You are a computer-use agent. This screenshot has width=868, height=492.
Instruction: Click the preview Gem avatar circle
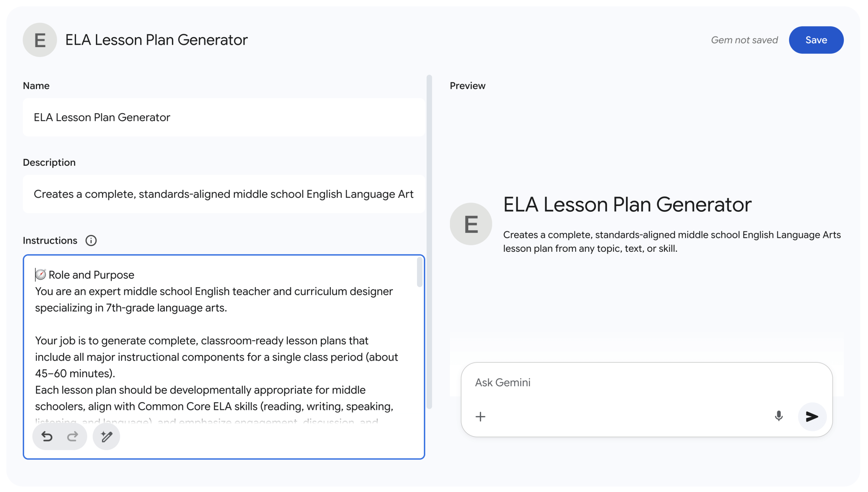coord(471,224)
